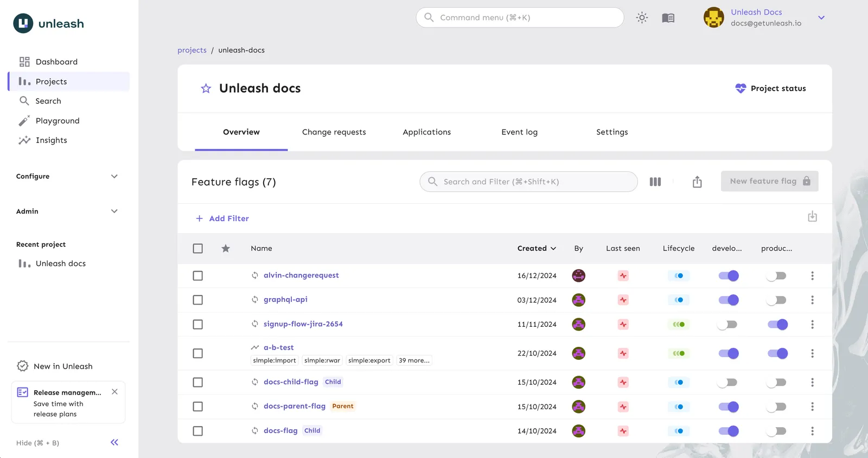
Task: Focus the Command menu search field
Action: [520, 17]
